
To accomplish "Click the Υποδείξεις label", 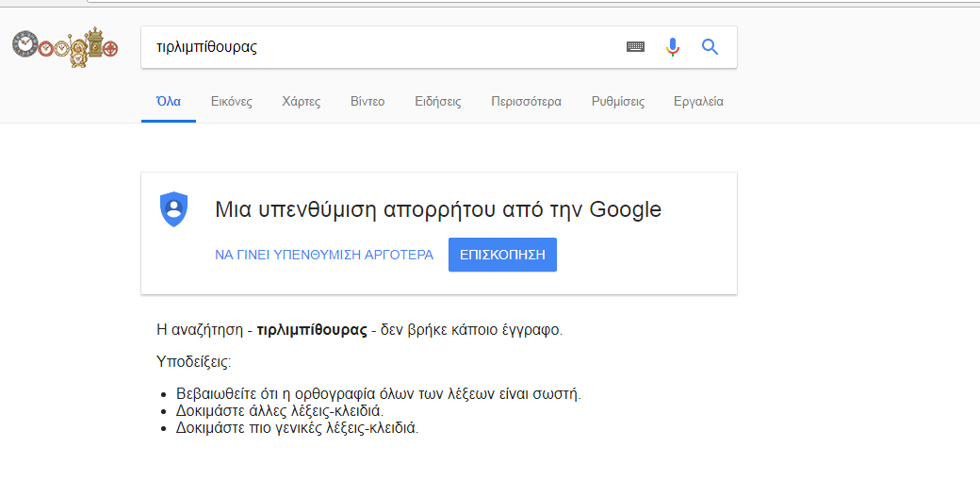I will [193, 361].
